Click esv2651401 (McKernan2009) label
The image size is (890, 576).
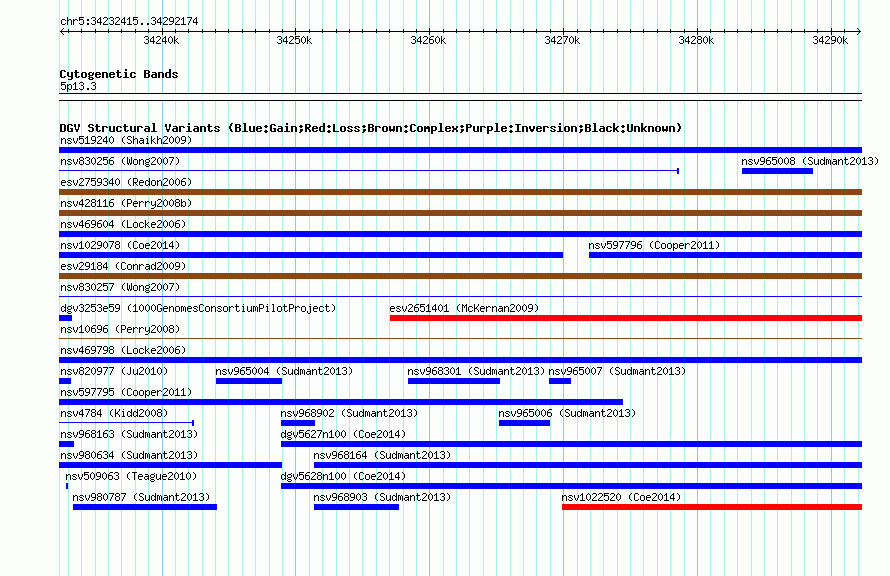464,308
